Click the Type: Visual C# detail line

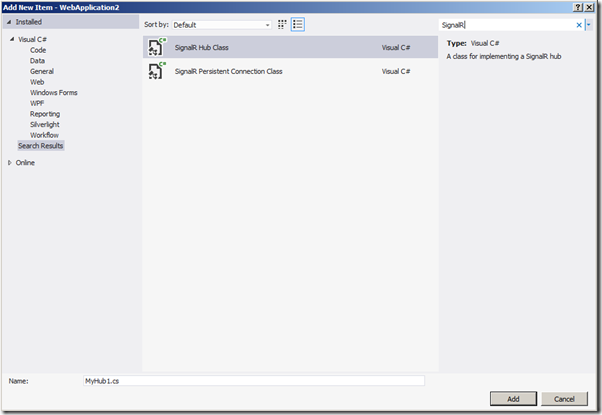(x=473, y=43)
